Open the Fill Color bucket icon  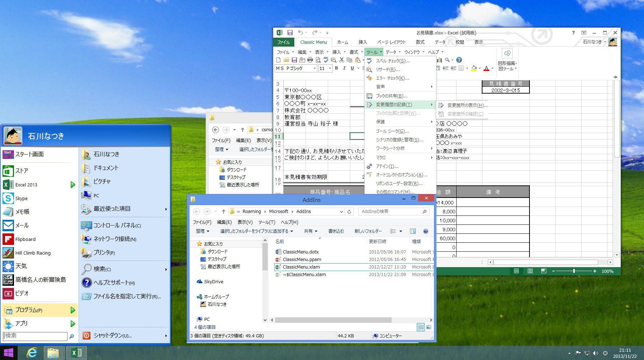click(474, 68)
